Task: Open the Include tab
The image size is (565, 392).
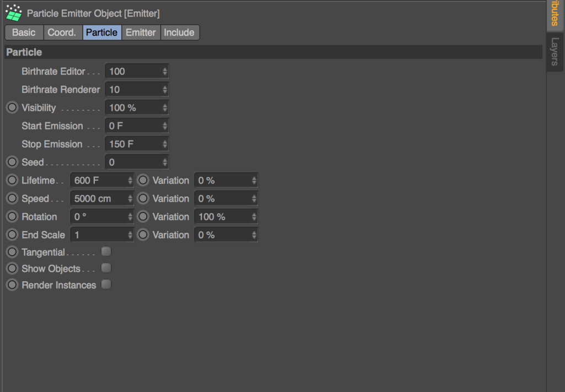Action: (179, 33)
